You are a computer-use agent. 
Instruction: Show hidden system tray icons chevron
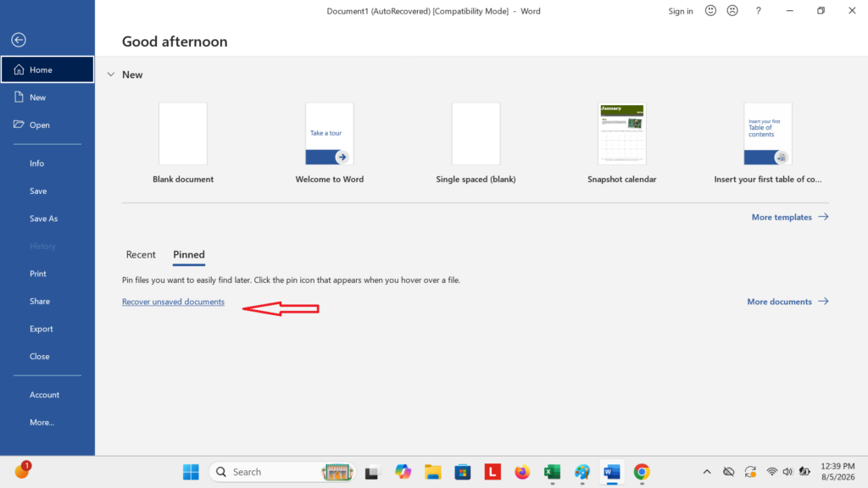click(707, 472)
